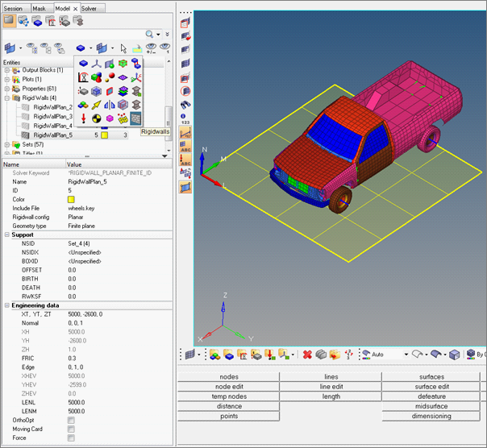The height and width of the screenshot is (448, 487).
Task: Enable the Moving Card checkbox
Action: [x=71, y=429]
